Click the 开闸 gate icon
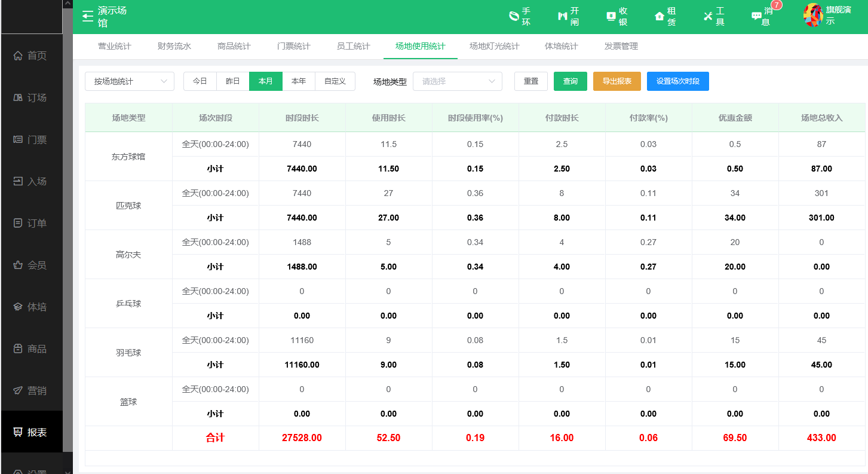The width and height of the screenshot is (868, 474). (562, 16)
